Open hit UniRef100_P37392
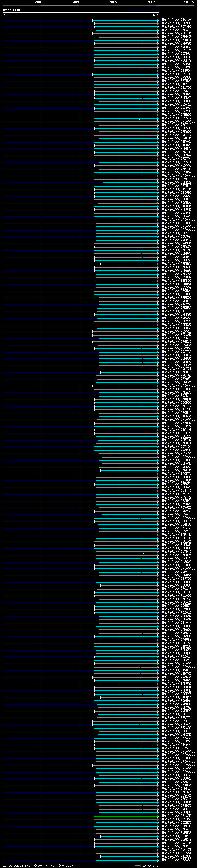 point(176,26)
